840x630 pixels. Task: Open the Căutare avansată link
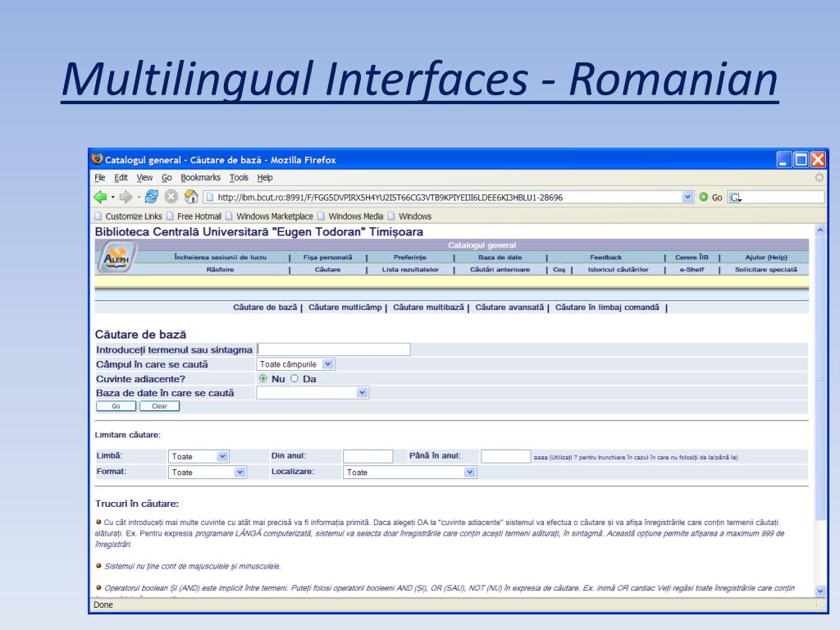coord(509,308)
